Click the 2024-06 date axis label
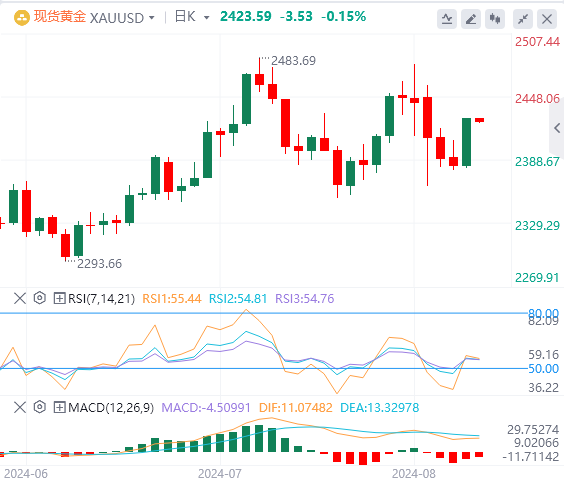The image size is (564, 486). [26, 474]
